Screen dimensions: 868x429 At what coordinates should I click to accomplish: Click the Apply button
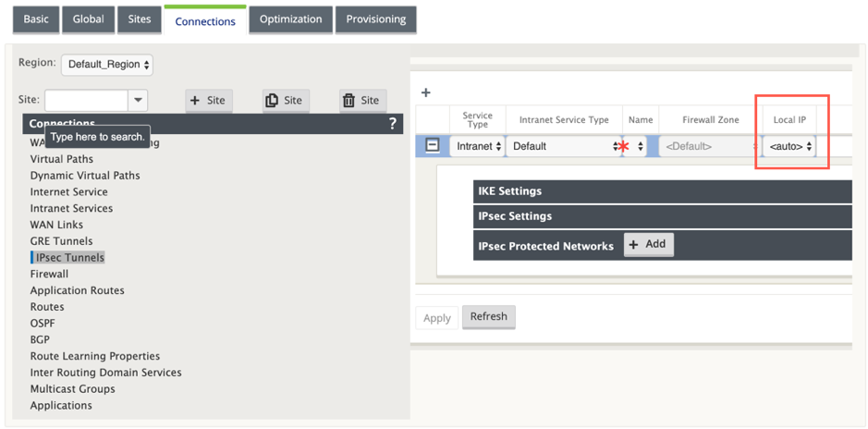coord(436,318)
